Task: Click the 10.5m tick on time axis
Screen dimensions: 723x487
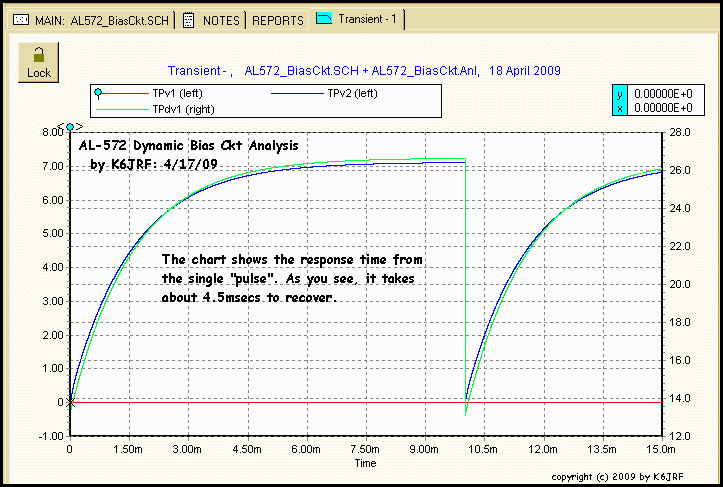Action: tap(483, 449)
